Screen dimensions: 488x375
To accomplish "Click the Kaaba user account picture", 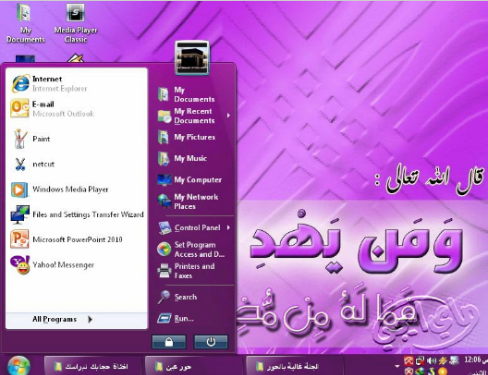I will 192,58.
